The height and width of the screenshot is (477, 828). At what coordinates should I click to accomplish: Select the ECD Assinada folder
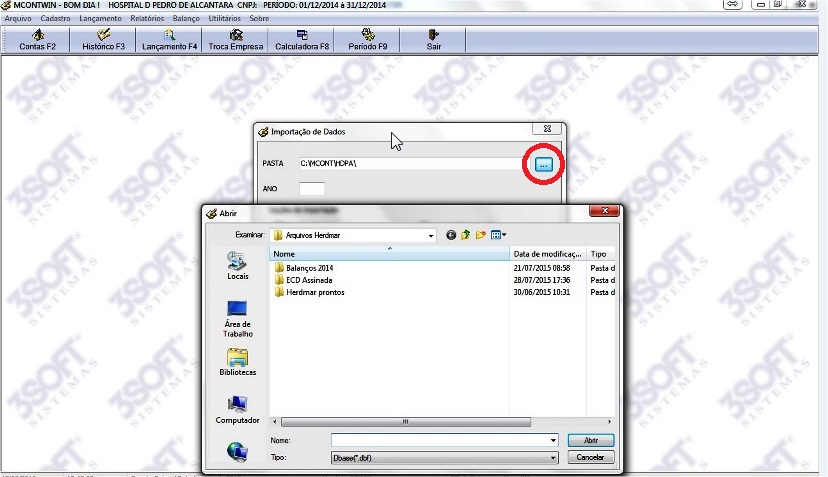click(303, 280)
